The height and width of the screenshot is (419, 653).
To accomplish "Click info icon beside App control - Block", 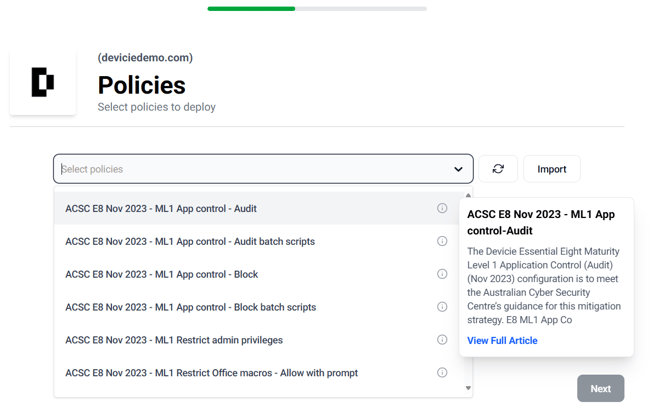I will click(x=442, y=274).
